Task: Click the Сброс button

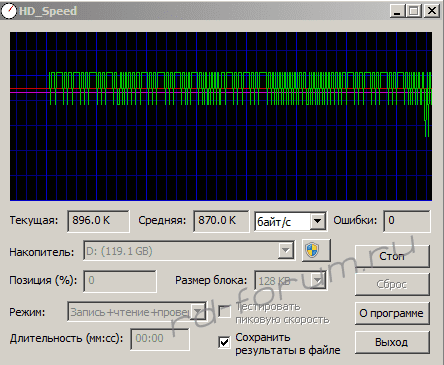Action: [x=392, y=284]
